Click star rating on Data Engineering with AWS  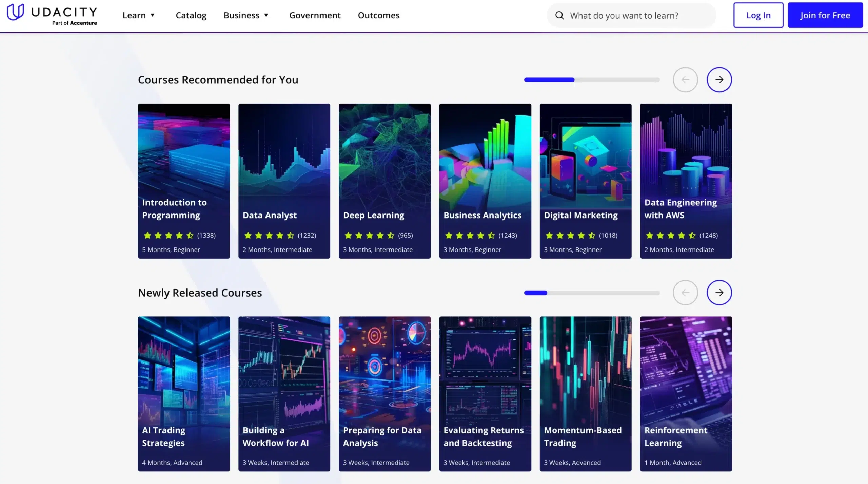click(x=671, y=235)
